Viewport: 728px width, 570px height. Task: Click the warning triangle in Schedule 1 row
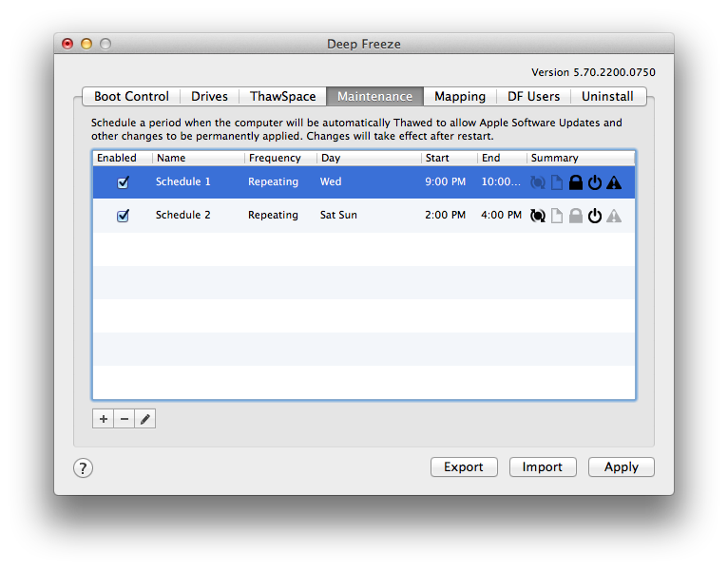coord(614,182)
